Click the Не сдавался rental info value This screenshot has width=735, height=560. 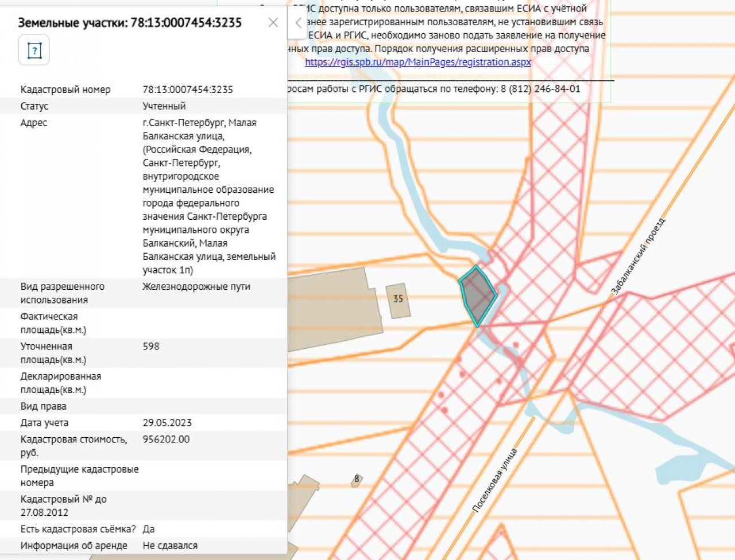point(170,546)
